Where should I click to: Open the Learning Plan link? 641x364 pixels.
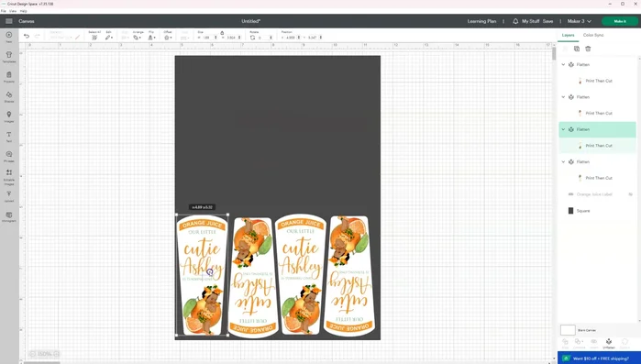481,21
